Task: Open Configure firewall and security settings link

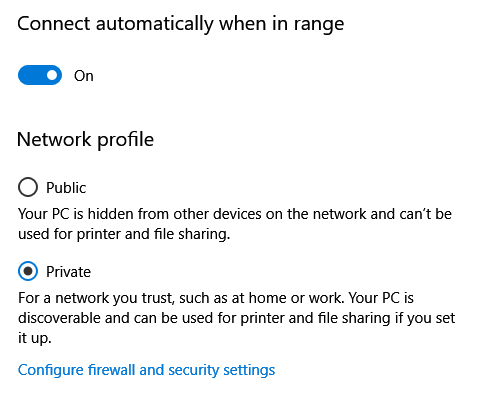Action: [x=146, y=370]
